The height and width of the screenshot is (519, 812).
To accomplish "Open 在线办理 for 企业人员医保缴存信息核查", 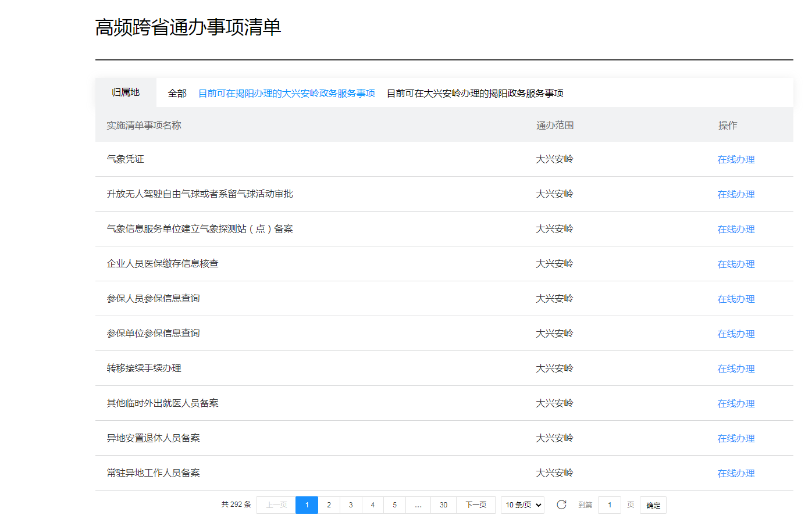I will pos(736,264).
